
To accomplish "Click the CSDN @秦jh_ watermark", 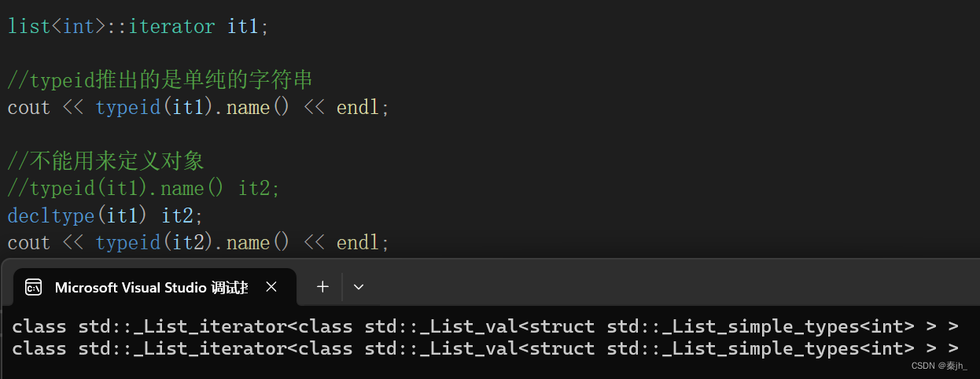I will [x=939, y=366].
